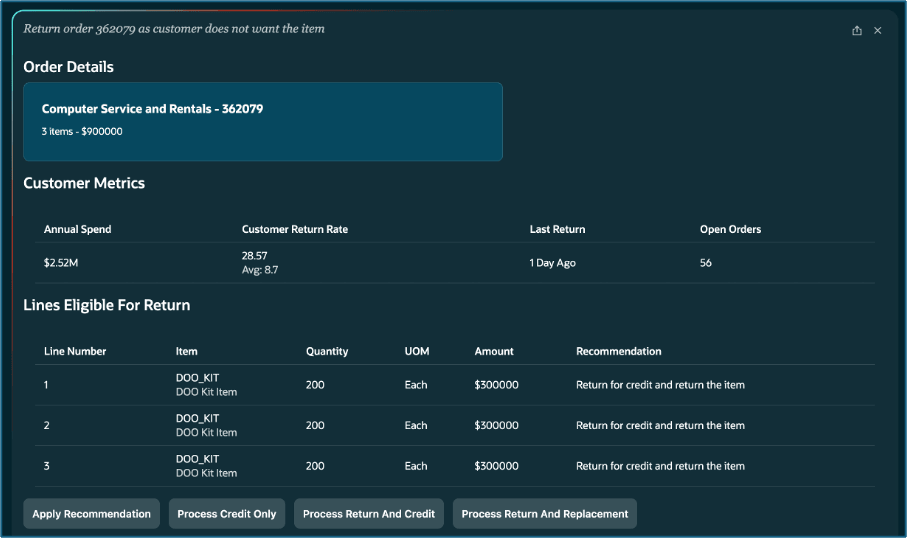Click the Customer Return Rate column header
This screenshot has height=538, width=908.
click(x=295, y=229)
